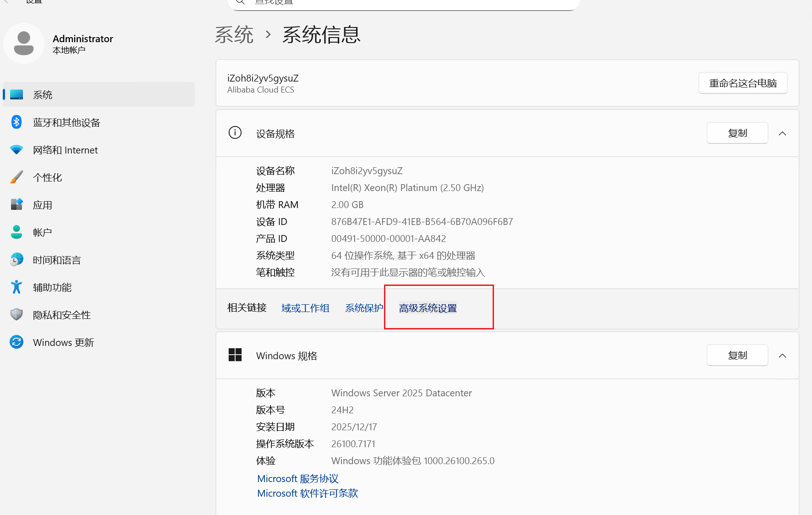This screenshot has height=515, width=812.
Task: Select Alibaba Cloud ECS text
Action: 261,90
